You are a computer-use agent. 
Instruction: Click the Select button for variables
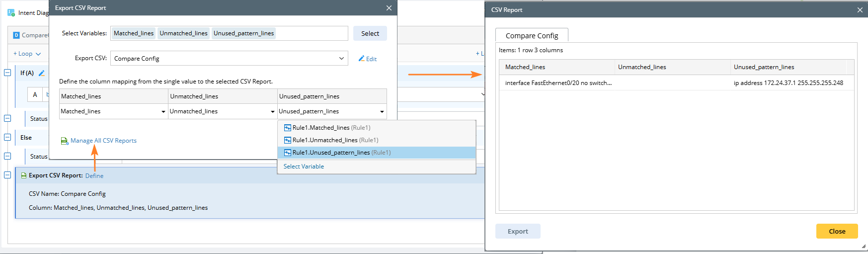point(370,33)
